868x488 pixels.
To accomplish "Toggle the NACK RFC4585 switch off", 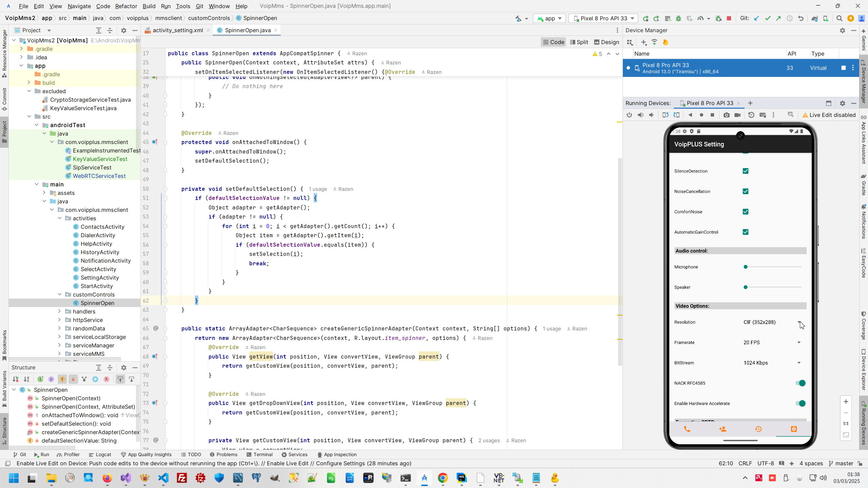I will [800, 383].
